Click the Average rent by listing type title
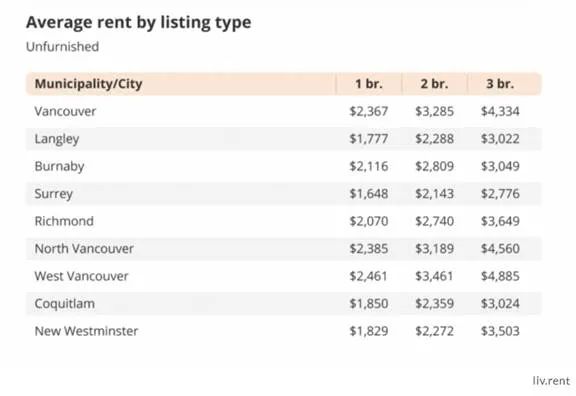 click(x=138, y=22)
